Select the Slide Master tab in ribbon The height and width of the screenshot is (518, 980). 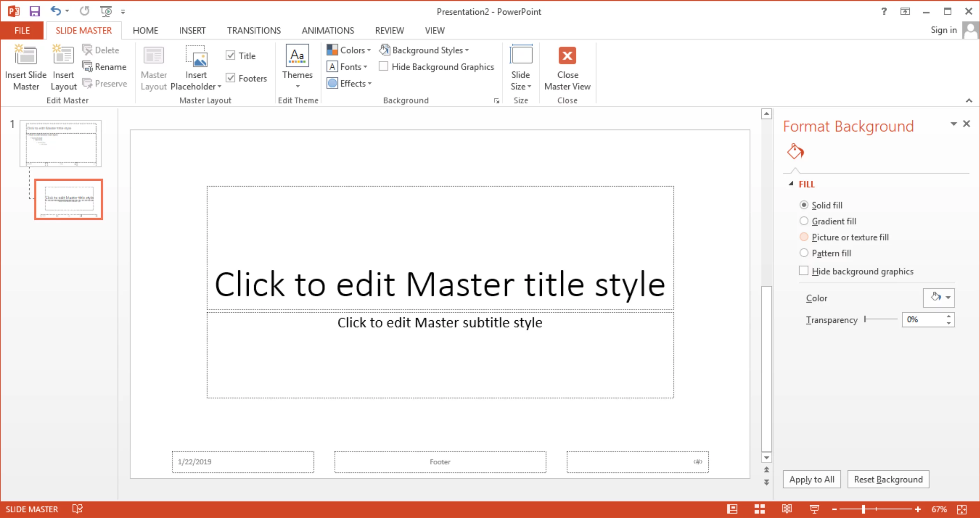point(84,30)
